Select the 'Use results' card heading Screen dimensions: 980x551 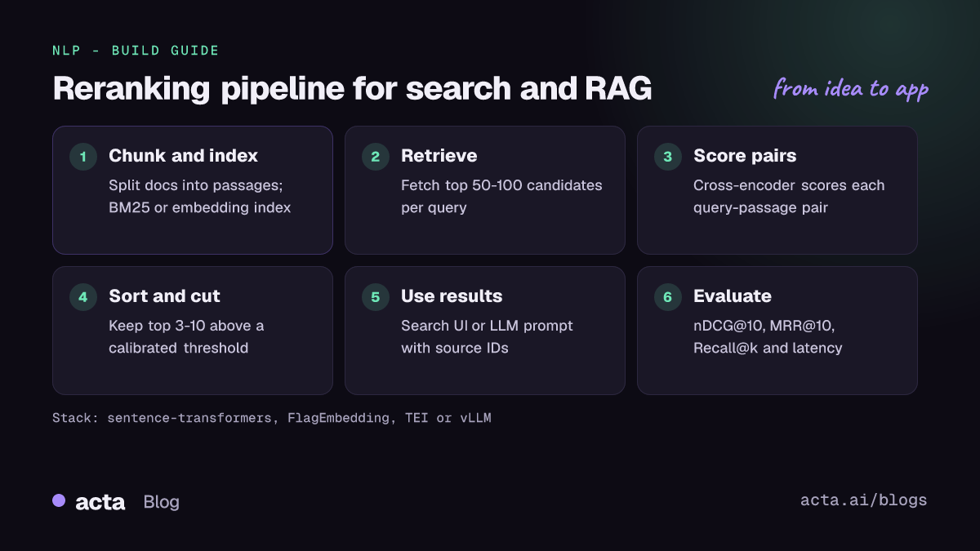452,296
